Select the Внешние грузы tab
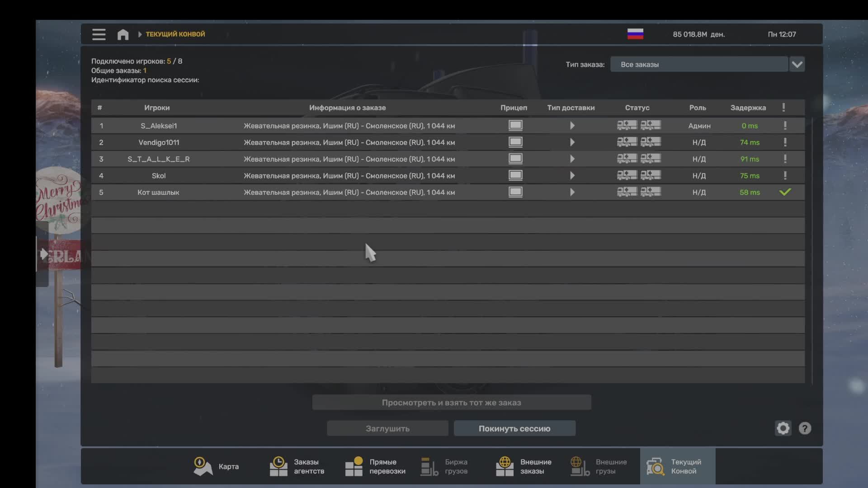868x488 pixels. coord(599,466)
